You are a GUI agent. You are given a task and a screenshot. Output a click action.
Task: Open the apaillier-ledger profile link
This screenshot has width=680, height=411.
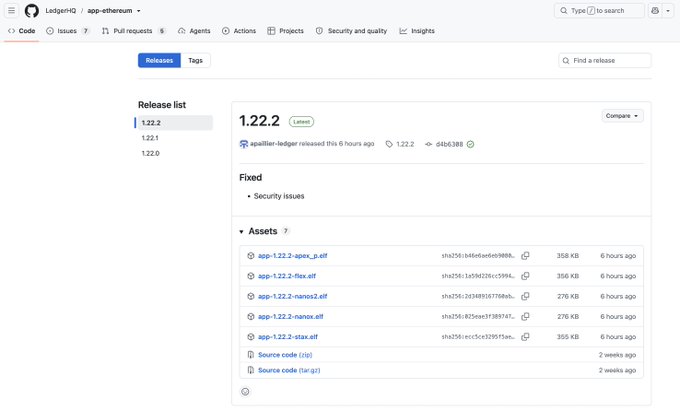click(274, 144)
